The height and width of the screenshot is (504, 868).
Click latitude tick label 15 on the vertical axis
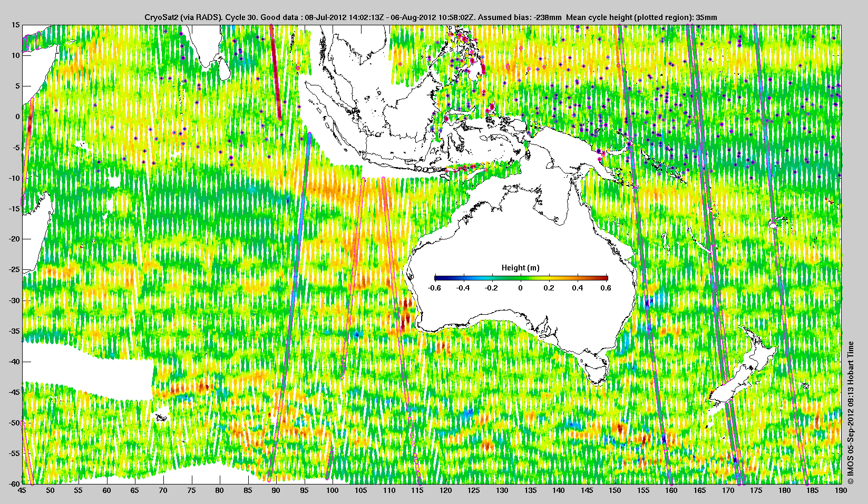point(16,25)
